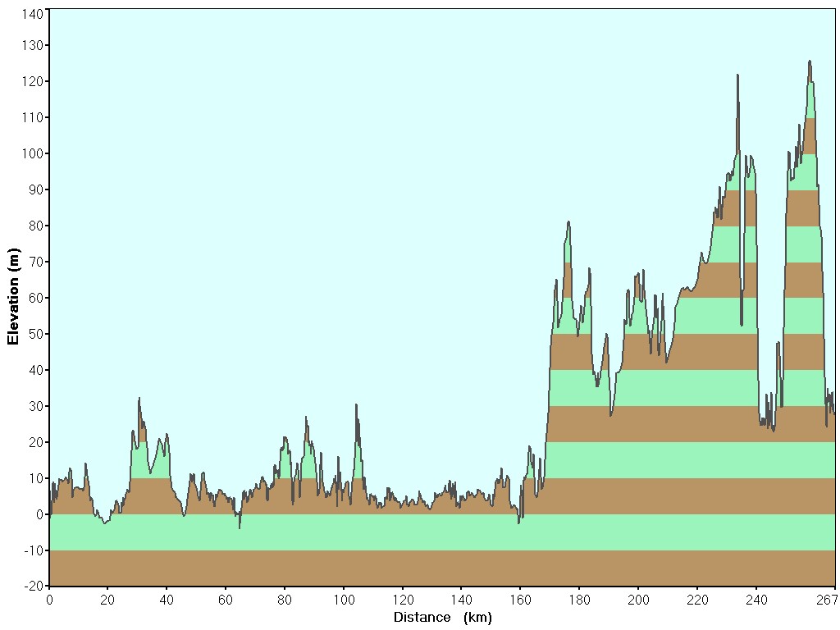Click the 90 elevation axis label
The image size is (840, 630).
tap(36, 189)
